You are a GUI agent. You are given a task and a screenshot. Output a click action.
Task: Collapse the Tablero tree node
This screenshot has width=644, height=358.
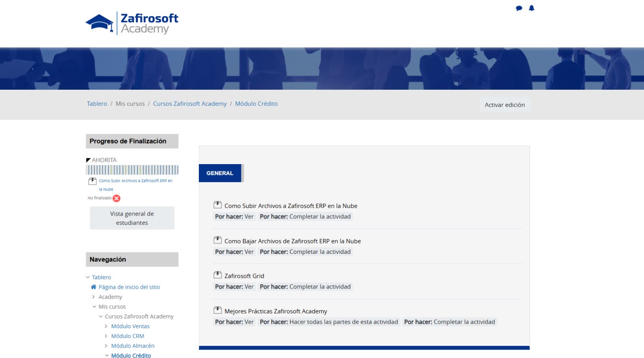tap(88, 277)
